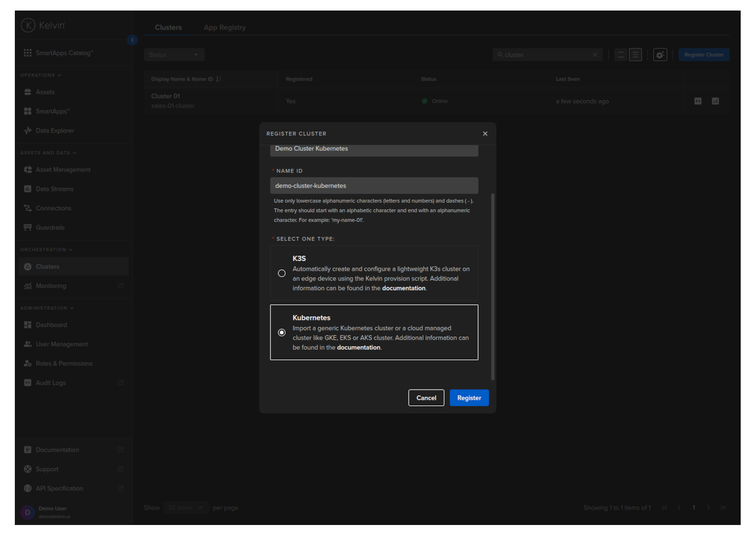The height and width of the screenshot is (536, 756).
Task: Select the Kubernetes cluster type radio button
Action: tap(282, 333)
